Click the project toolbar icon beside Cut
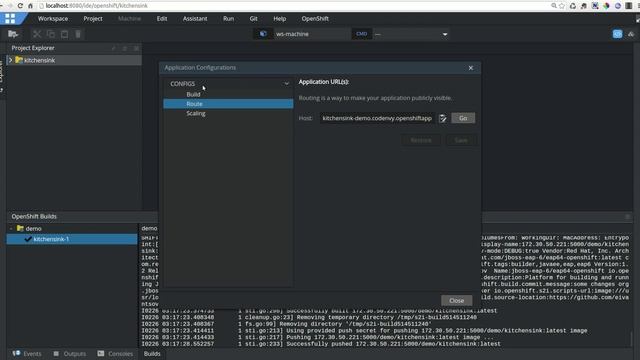This screenshot has width=640, height=360. (13, 34)
